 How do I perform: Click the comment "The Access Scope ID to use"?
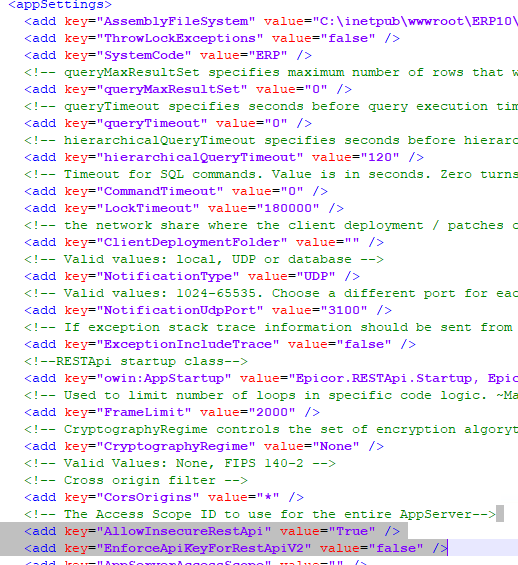pyautogui.click(x=260, y=515)
